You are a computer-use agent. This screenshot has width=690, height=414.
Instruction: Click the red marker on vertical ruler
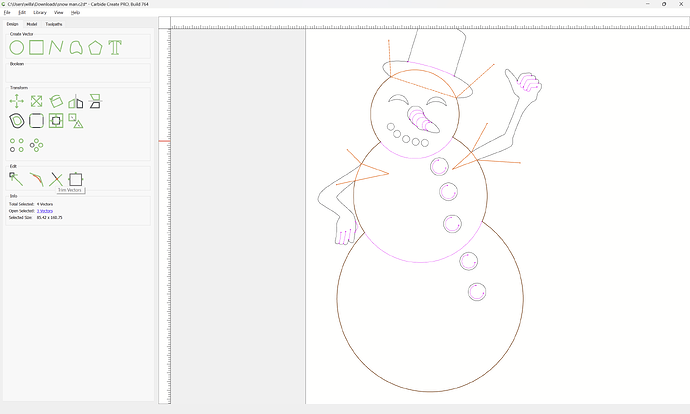164,141
